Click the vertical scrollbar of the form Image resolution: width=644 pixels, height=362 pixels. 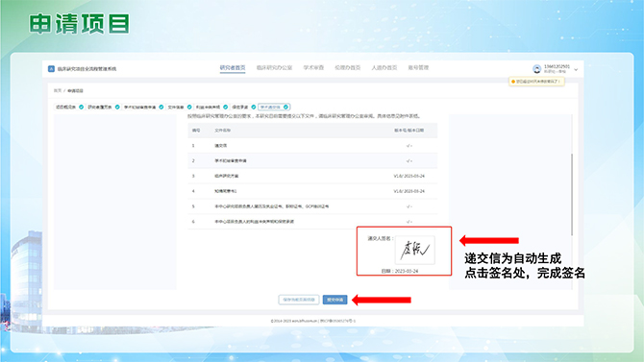(572, 195)
